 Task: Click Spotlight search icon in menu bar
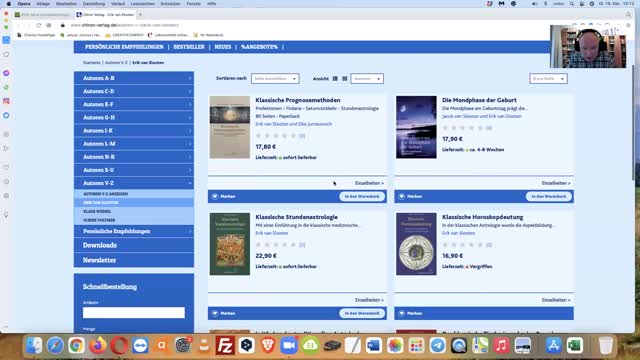[572, 4]
